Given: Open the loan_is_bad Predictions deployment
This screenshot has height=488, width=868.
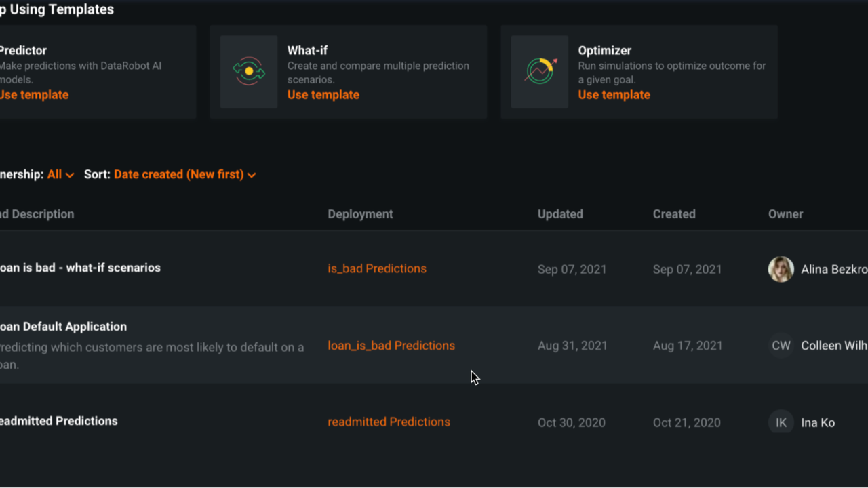Looking at the screenshot, I should pyautogui.click(x=391, y=346).
